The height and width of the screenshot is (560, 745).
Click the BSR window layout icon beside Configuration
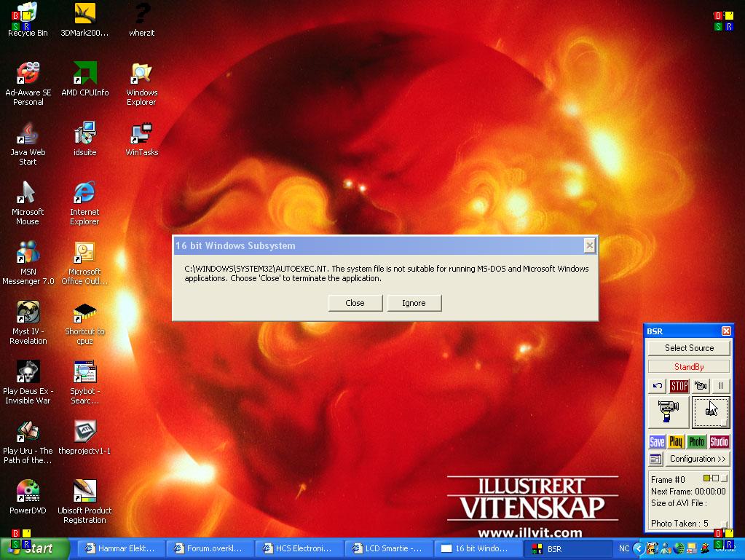[x=655, y=459]
